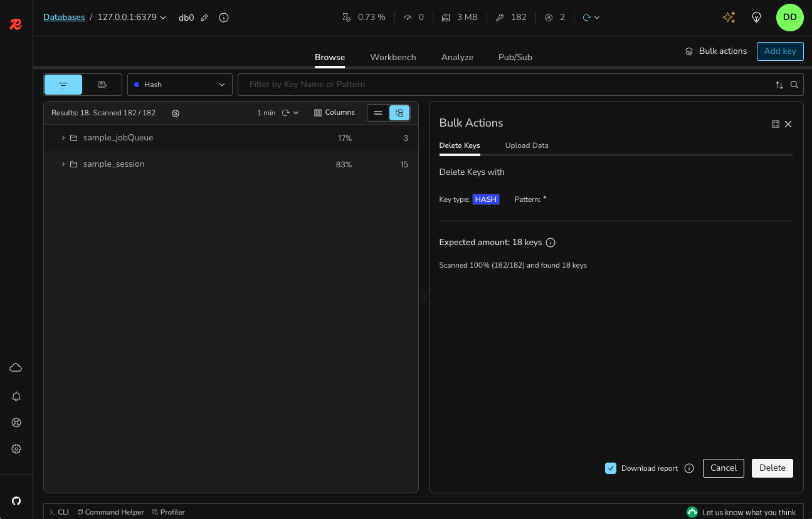This screenshot has width=812, height=519.
Task: Switch to tree view of keys
Action: pos(399,113)
